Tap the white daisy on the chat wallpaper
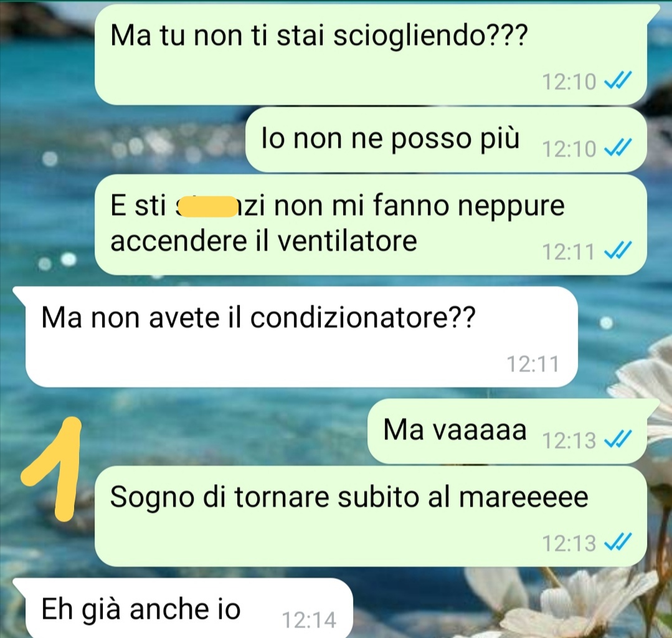 click(600, 600)
